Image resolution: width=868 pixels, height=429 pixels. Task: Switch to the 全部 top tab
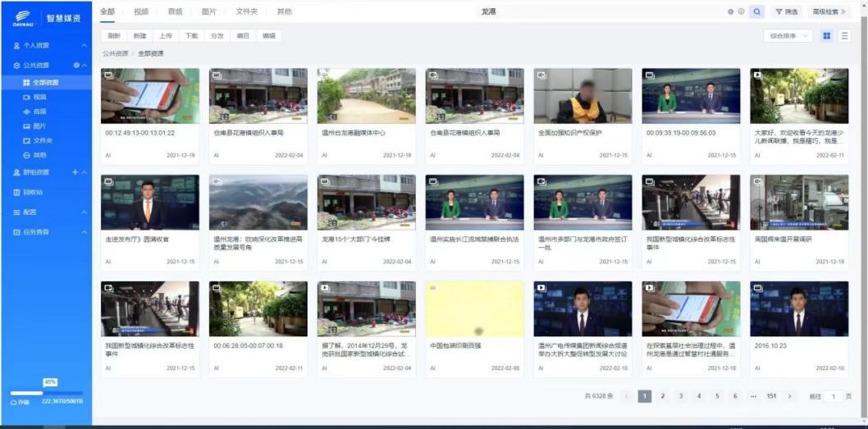(x=107, y=11)
